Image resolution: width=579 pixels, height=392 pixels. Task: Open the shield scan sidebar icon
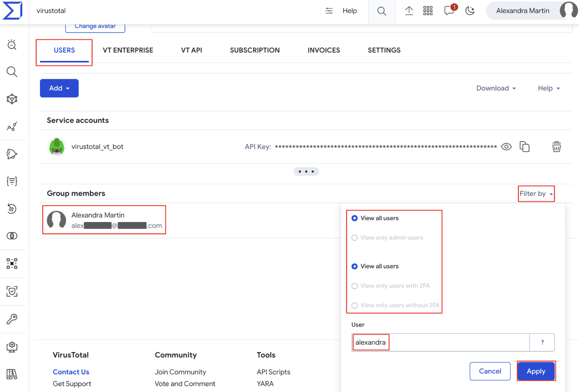pyautogui.click(x=12, y=291)
